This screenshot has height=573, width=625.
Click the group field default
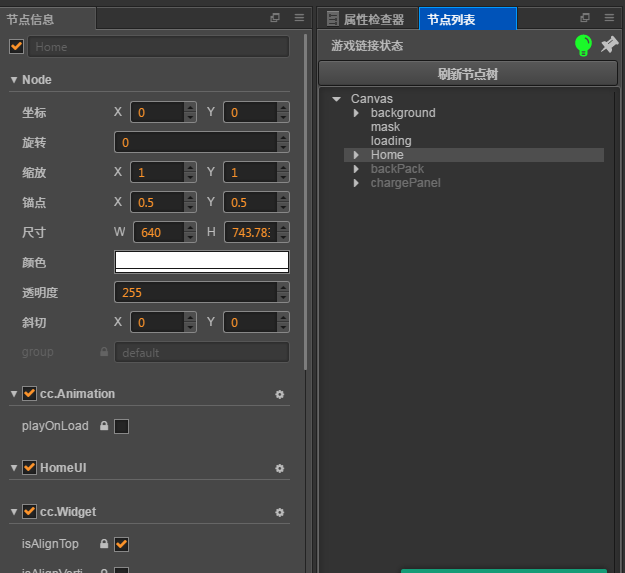pyautogui.click(x=202, y=352)
